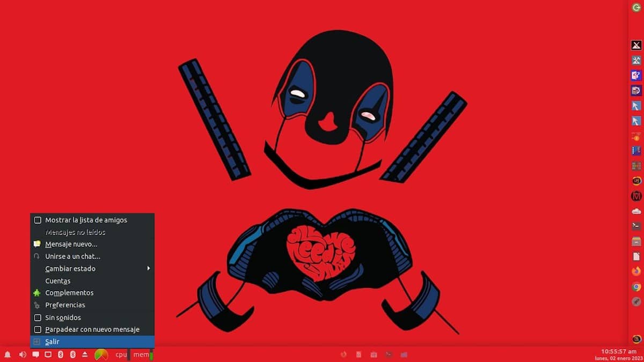
Task: Launch the terminal icon in side panel
Action: 636,226
